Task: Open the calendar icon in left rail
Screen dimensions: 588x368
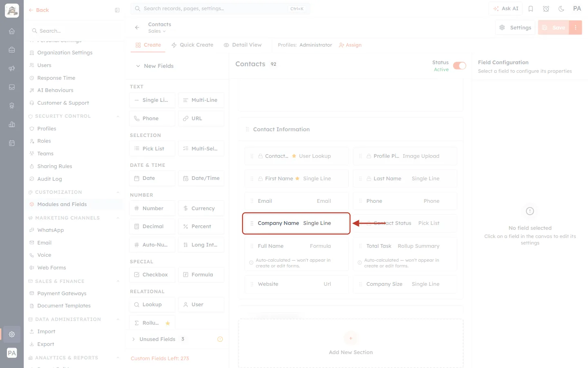Action: [12, 143]
